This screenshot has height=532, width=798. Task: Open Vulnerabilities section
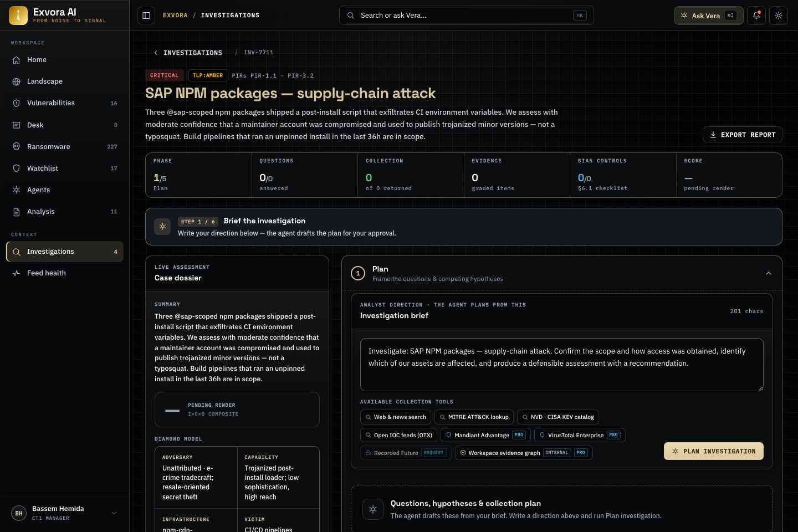point(64,103)
